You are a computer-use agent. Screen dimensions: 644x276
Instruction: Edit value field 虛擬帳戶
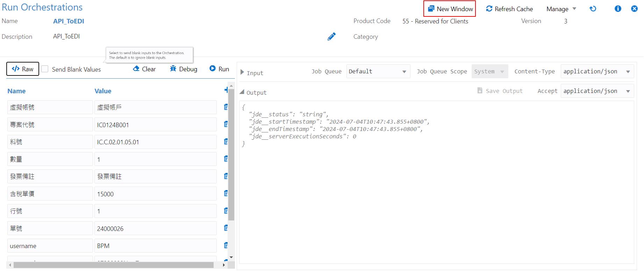[155, 107]
